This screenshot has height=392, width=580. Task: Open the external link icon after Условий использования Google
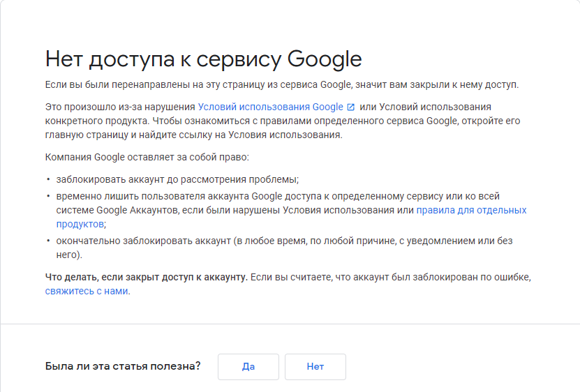[x=350, y=107]
